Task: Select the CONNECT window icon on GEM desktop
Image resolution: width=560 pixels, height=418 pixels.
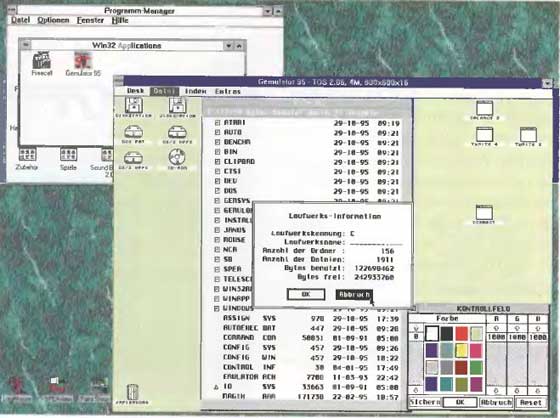Action: pyautogui.click(x=484, y=214)
